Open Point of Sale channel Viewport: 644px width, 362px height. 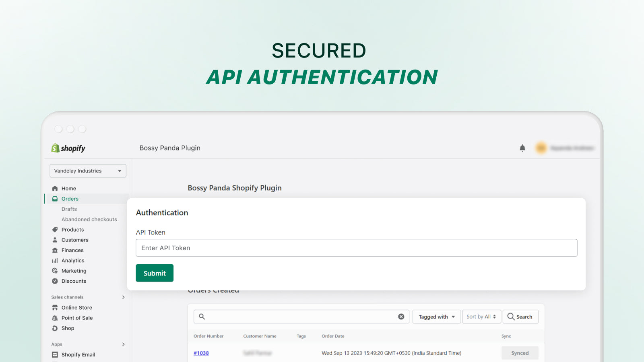click(77, 318)
